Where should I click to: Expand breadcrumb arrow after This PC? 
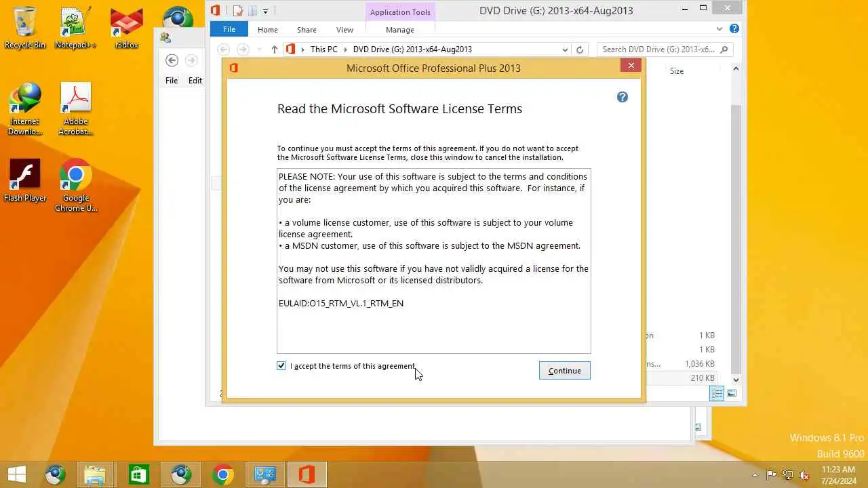(345, 49)
